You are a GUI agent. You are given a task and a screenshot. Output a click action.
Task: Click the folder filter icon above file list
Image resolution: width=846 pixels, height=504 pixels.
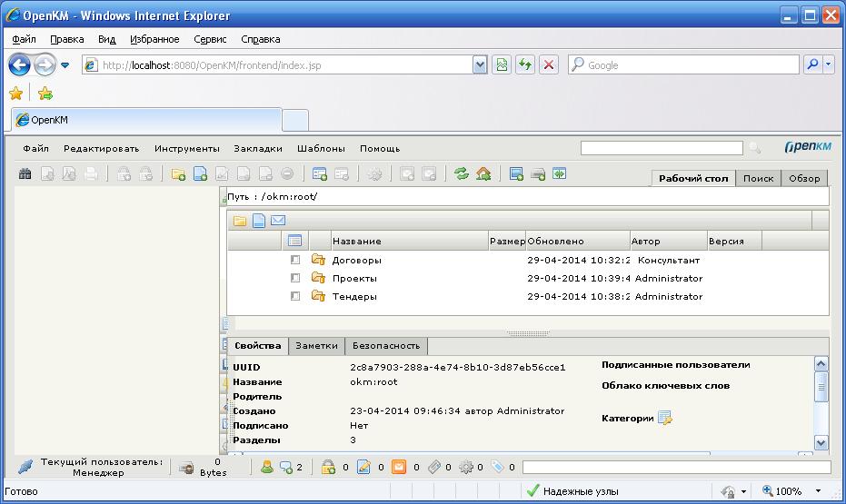tap(240, 221)
